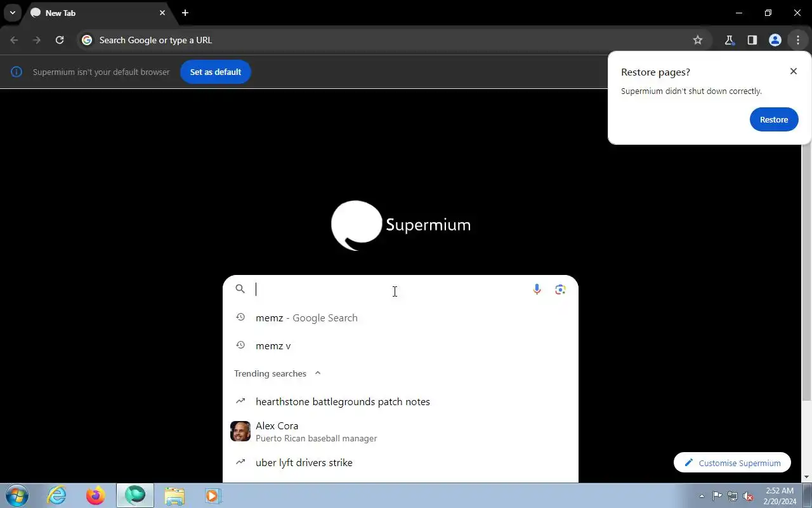Toggle the side panel icon

[752, 40]
